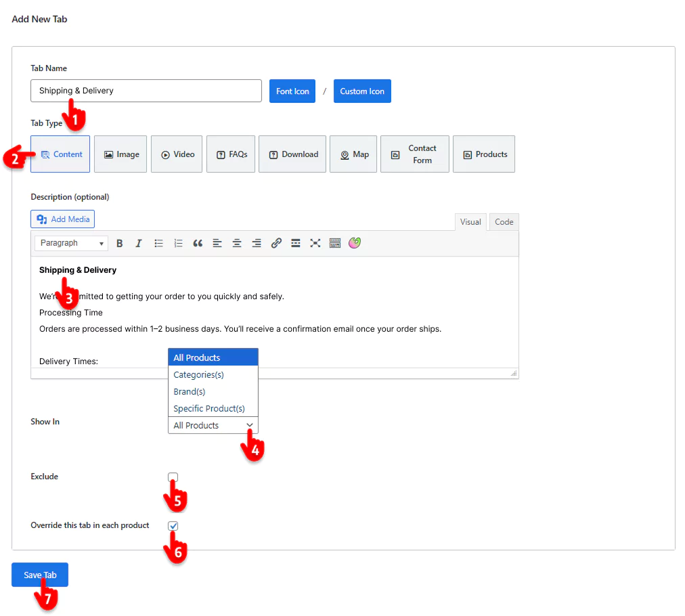Click Save Tab button
Viewport: 685px width, 616px height.
click(40, 575)
